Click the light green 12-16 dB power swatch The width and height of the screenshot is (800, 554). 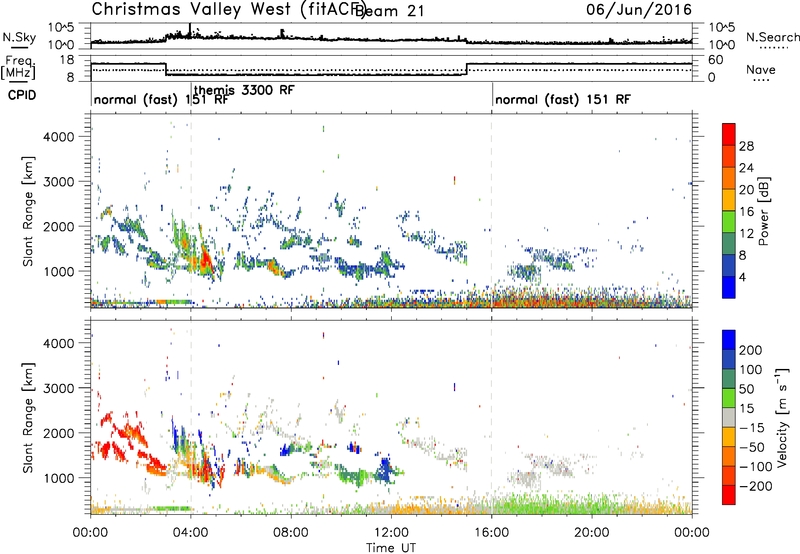[x=729, y=221]
